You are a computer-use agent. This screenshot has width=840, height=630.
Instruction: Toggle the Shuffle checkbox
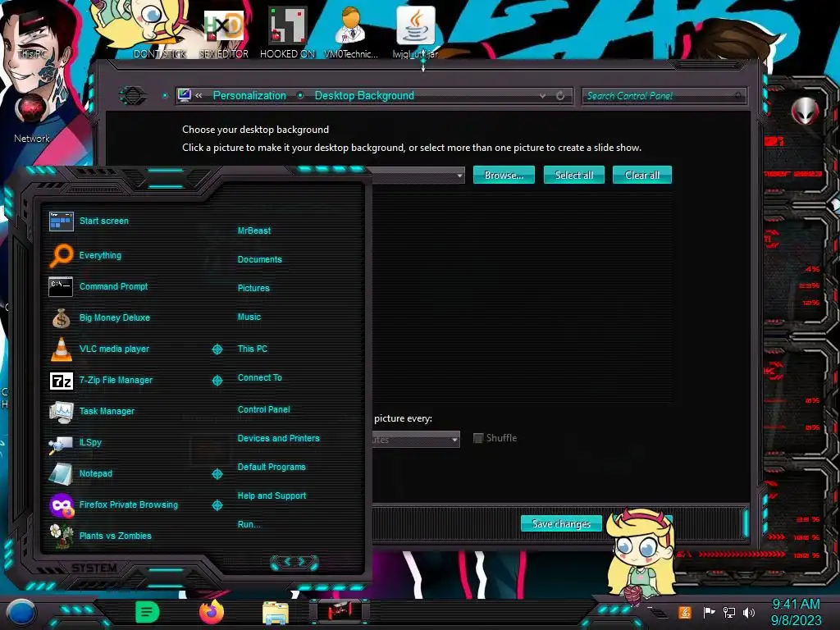pos(478,438)
